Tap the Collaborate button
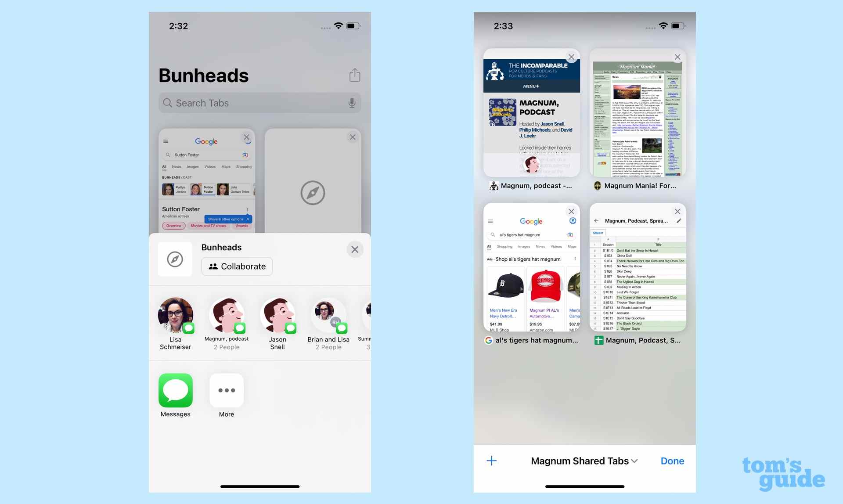Image resolution: width=843 pixels, height=504 pixels. tap(238, 266)
